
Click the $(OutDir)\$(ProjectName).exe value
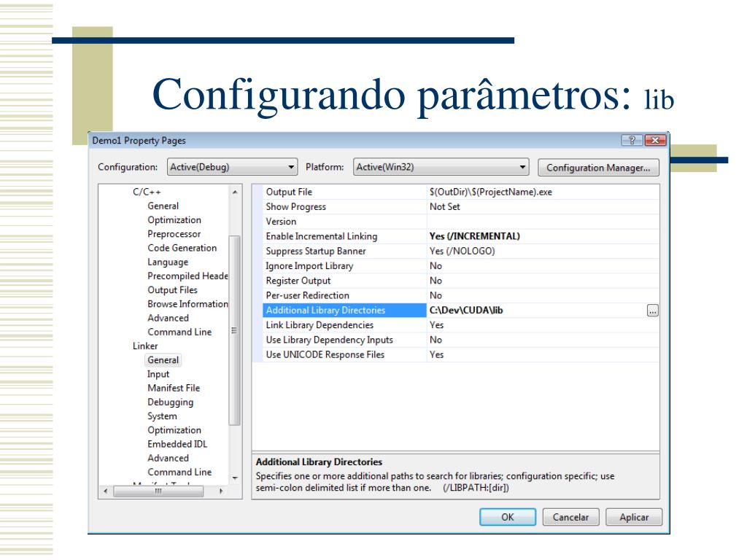(x=491, y=192)
